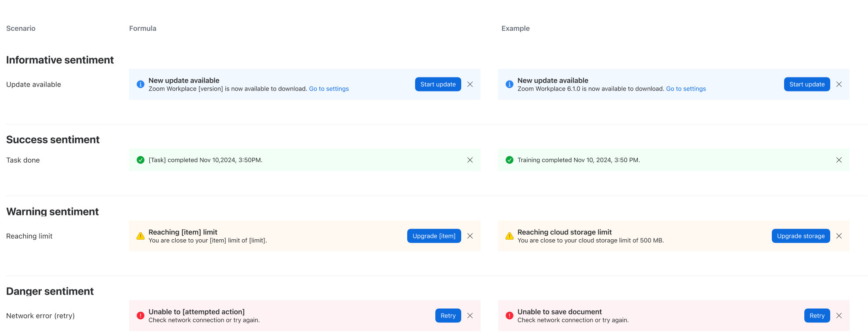Screen dimensions: 868x336
Task: Open Go to settings link in 6.1.0 banner
Action: coord(686,89)
